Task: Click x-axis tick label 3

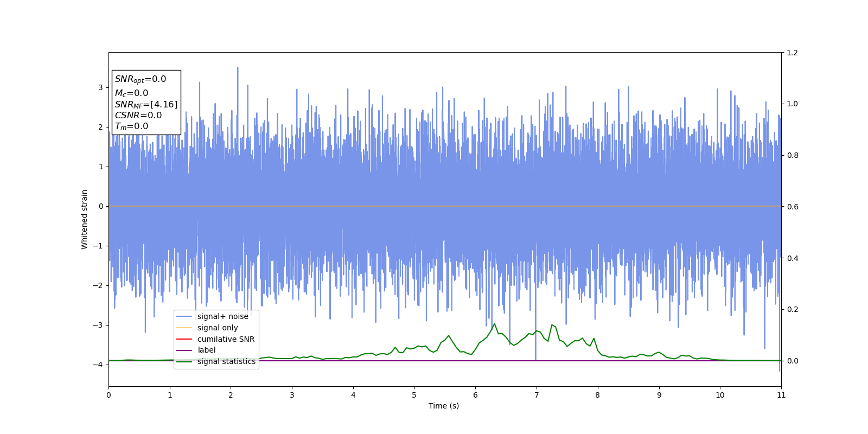Action: (x=292, y=395)
